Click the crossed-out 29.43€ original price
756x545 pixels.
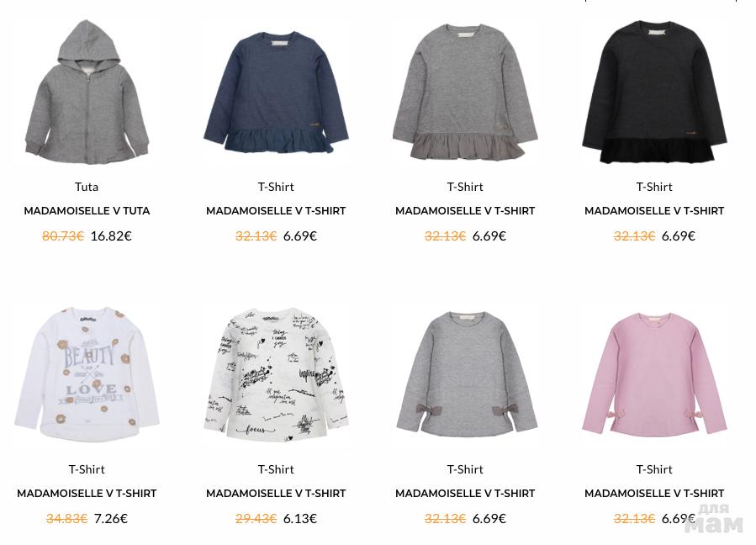(x=256, y=518)
